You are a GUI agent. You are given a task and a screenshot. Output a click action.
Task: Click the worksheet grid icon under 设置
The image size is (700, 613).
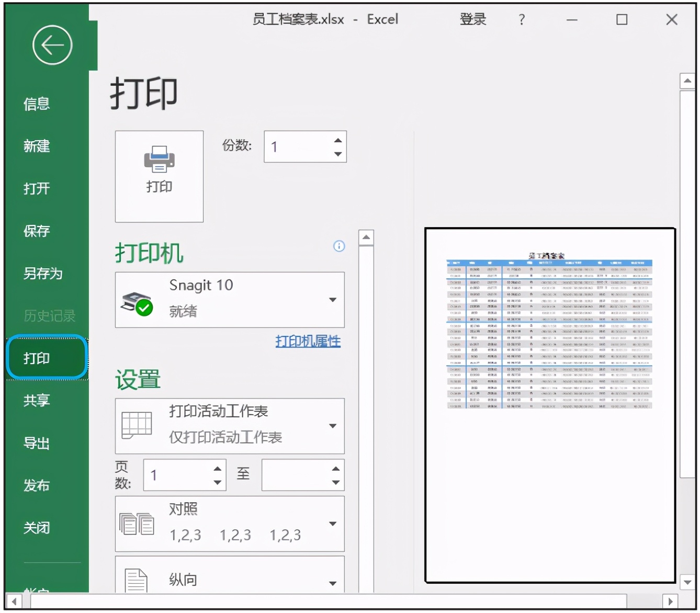(136, 424)
